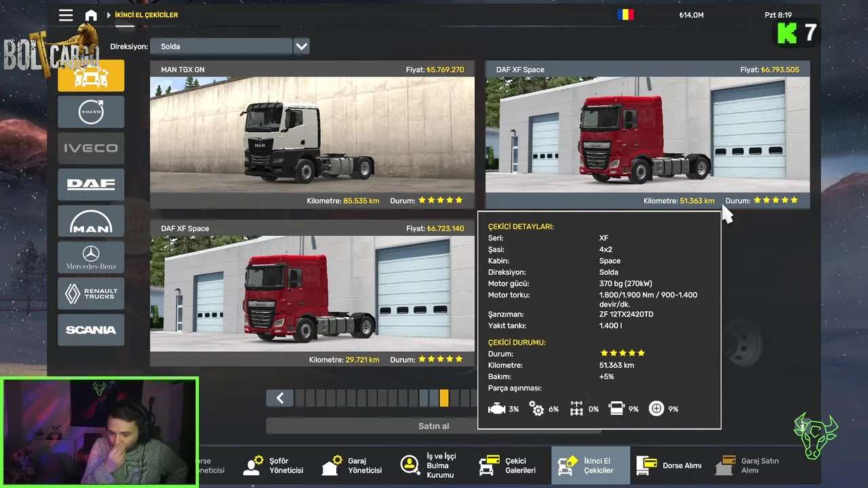Click the Bakım +5% value
This screenshot has height=488, width=868.
(x=607, y=377)
